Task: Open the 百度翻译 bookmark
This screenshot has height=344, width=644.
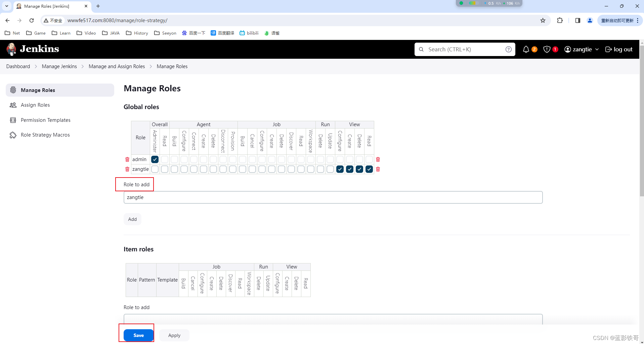Action: (x=222, y=33)
